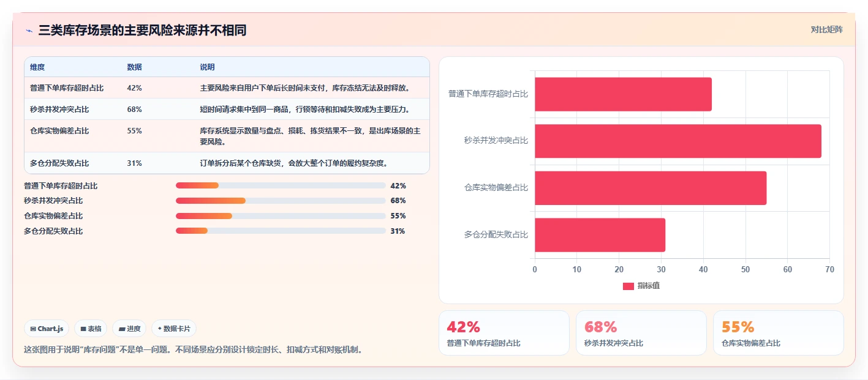Click the 70 tick on the chart x-axis
This screenshot has height=380, width=868.
(x=829, y=269)
